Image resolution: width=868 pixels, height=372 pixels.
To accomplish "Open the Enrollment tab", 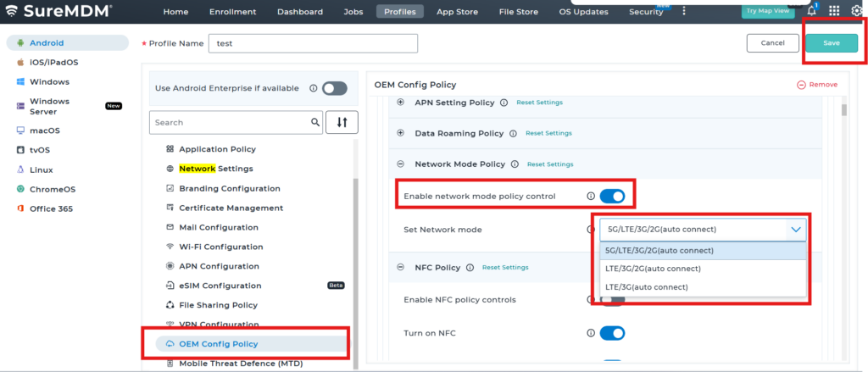I will (x=232, y=12).
